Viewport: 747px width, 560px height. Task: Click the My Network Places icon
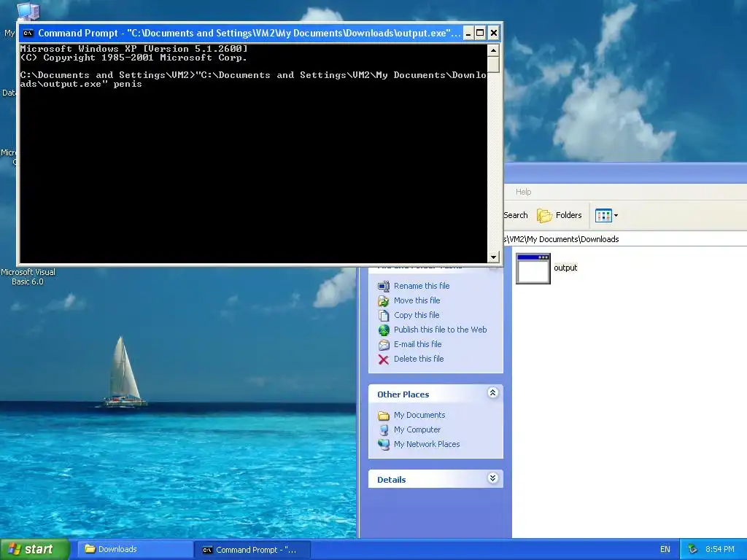point(384,444)
